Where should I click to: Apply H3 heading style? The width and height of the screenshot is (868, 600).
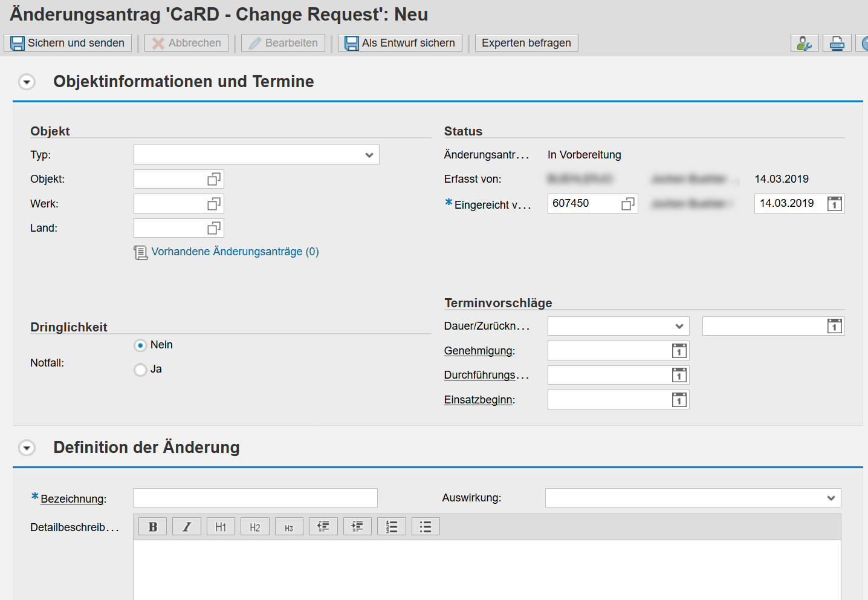click(x=289, y=527)
